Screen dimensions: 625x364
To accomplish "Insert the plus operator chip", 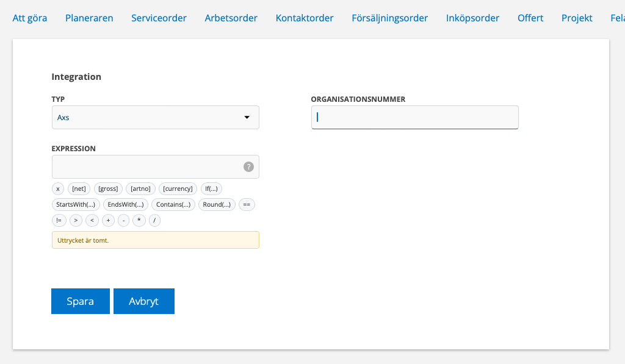I will point(108,220).
